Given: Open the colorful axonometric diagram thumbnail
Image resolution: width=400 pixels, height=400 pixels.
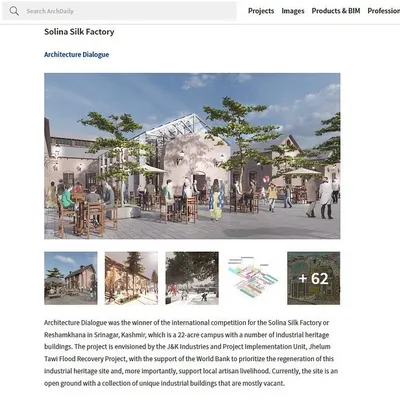Looking at the screenshot, I should (x=253, y=278).
